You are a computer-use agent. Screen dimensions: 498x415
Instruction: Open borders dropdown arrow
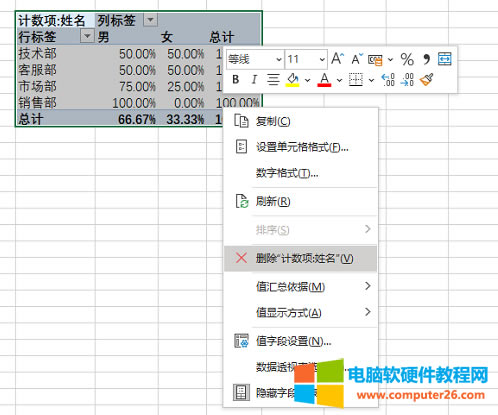point(371,80)
